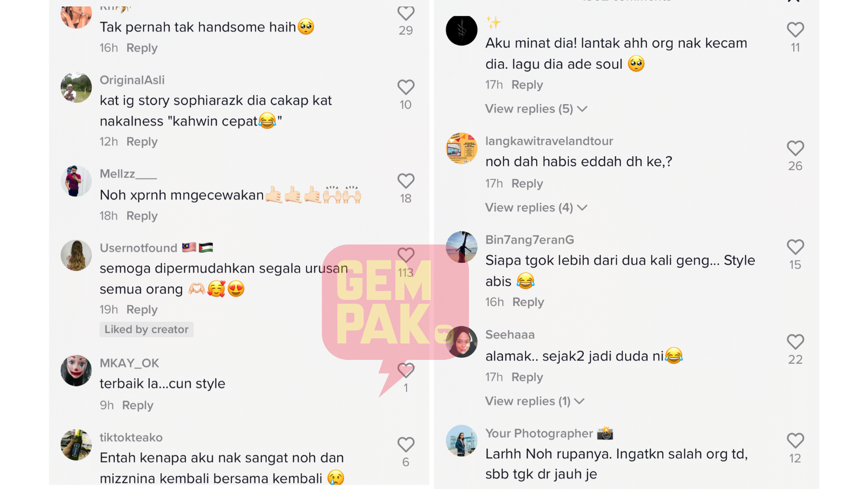Toggle like on 'Tak pernah tak handsome' comment

coord(405,13)
